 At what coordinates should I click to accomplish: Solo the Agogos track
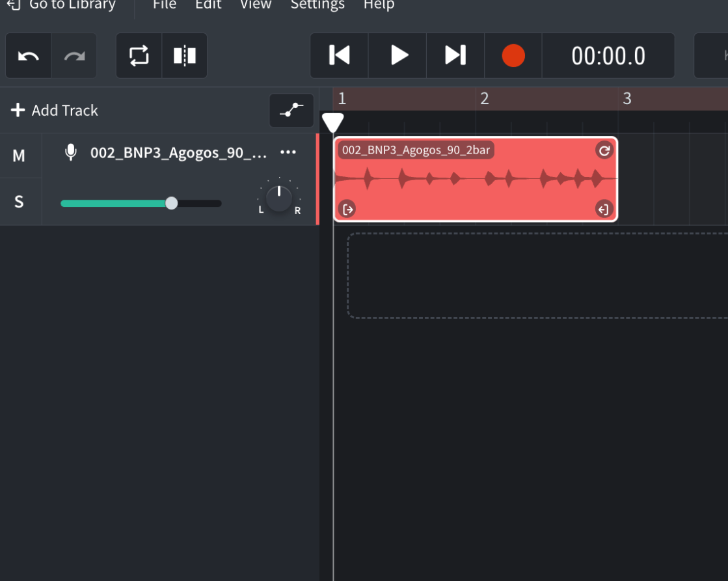(x=19, y=202)
